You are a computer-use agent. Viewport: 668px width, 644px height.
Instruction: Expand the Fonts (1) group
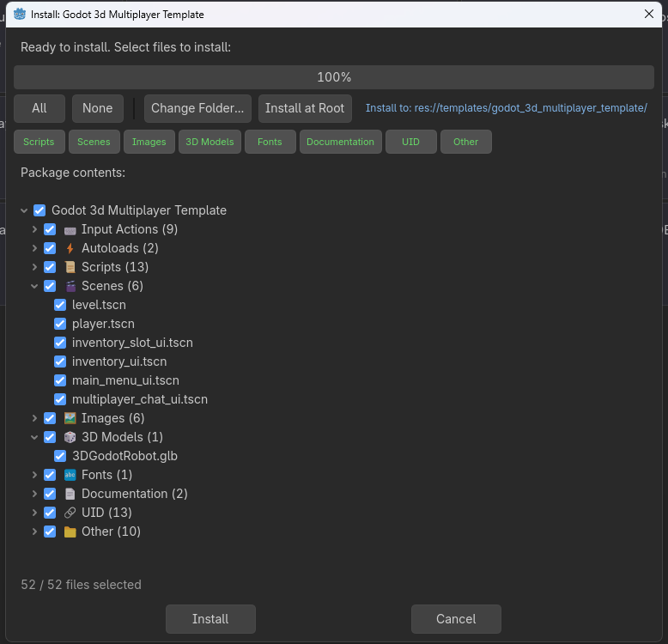[34, 475]
